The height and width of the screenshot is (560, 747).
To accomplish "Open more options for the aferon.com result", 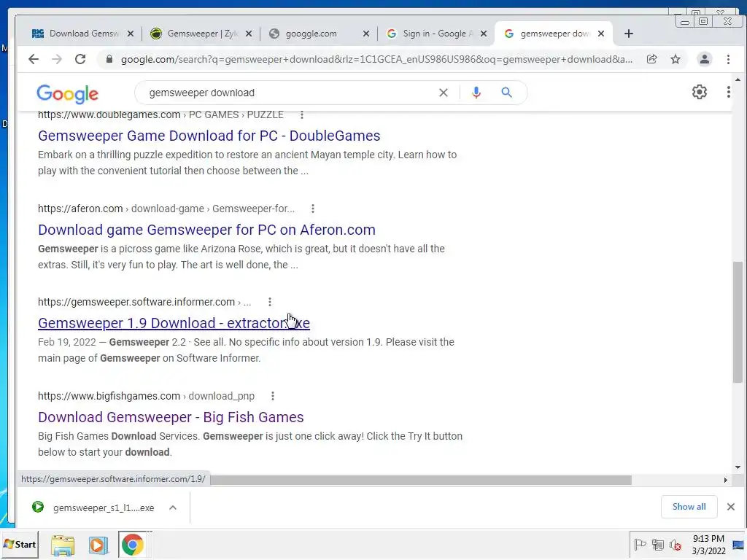I will [x=312, y=209].
